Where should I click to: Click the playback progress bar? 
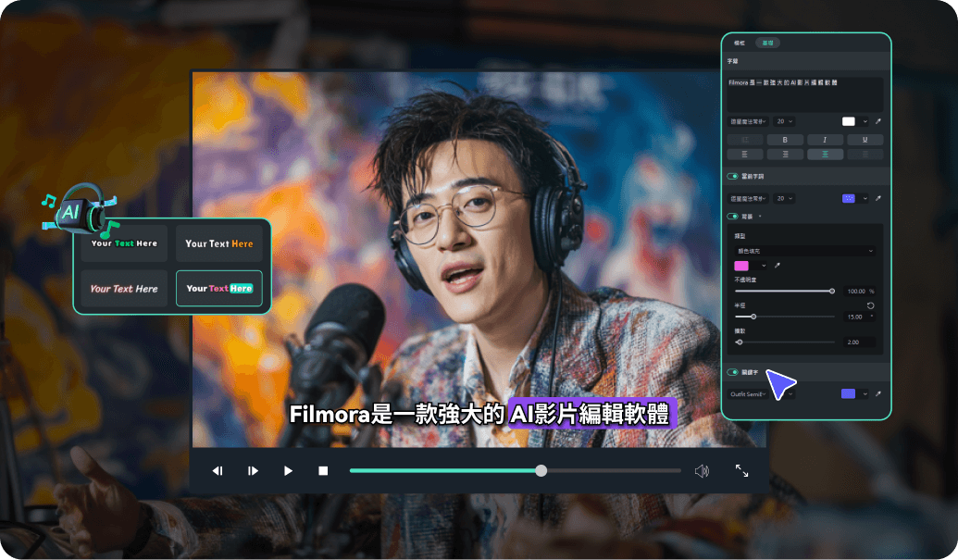(x=515, y=471)
